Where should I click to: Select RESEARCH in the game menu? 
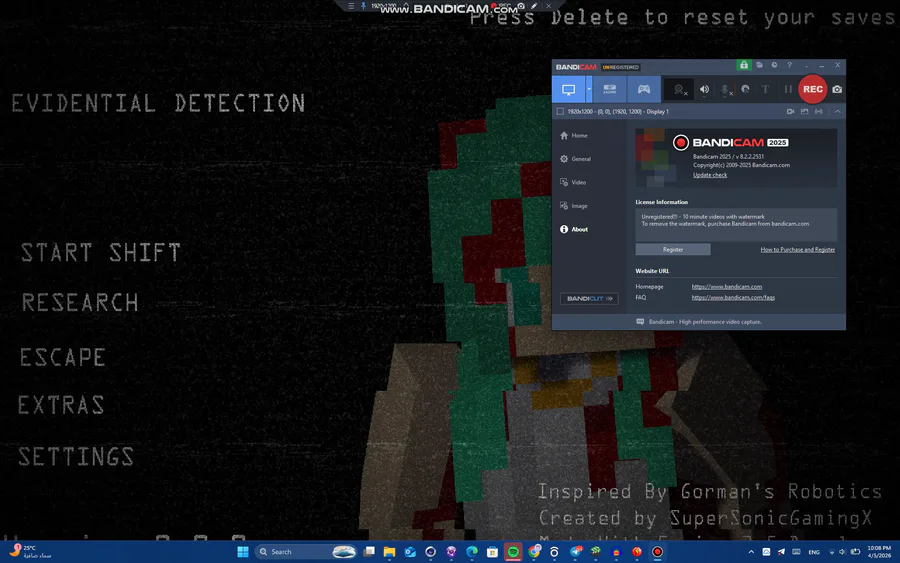(x=80, y=302)
